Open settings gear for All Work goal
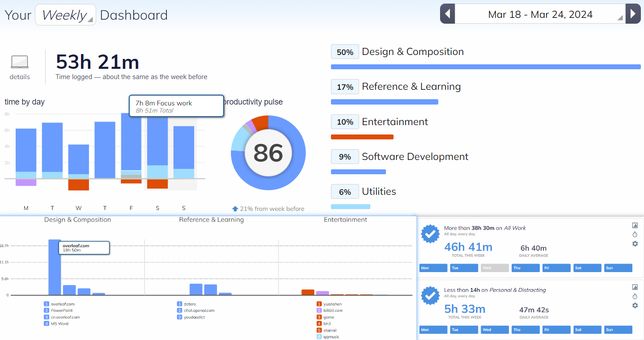This screenshot has height=340, width=644. 635,243
